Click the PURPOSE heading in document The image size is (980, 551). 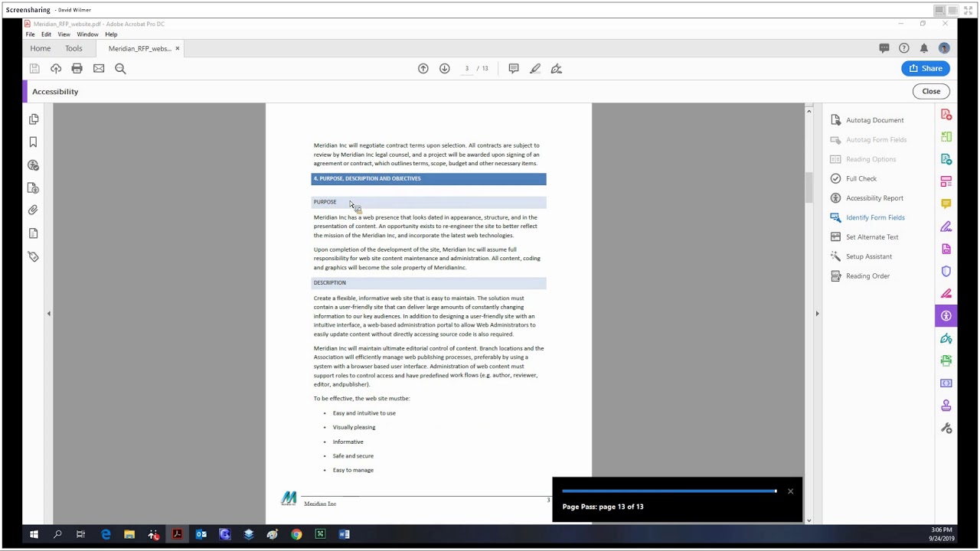[325, 202]
